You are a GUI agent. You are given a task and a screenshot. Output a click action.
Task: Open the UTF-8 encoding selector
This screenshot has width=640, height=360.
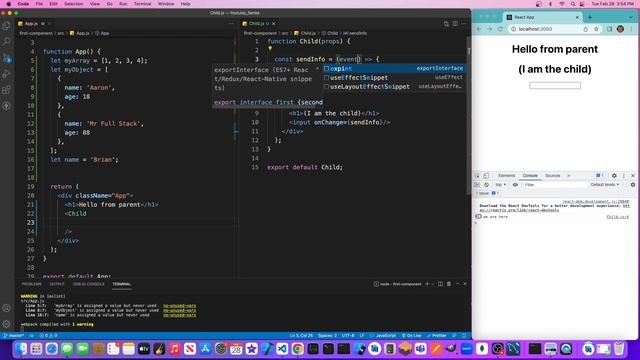(x=348, y=336)
